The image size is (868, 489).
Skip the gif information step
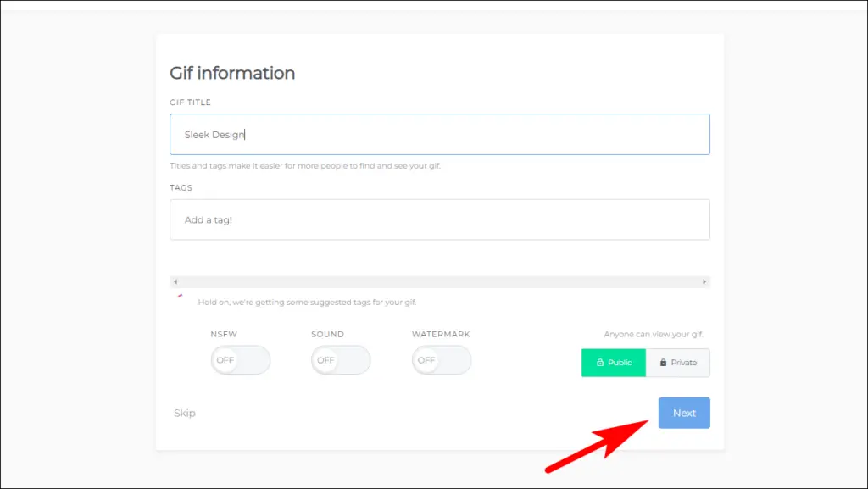pos(184,414)
